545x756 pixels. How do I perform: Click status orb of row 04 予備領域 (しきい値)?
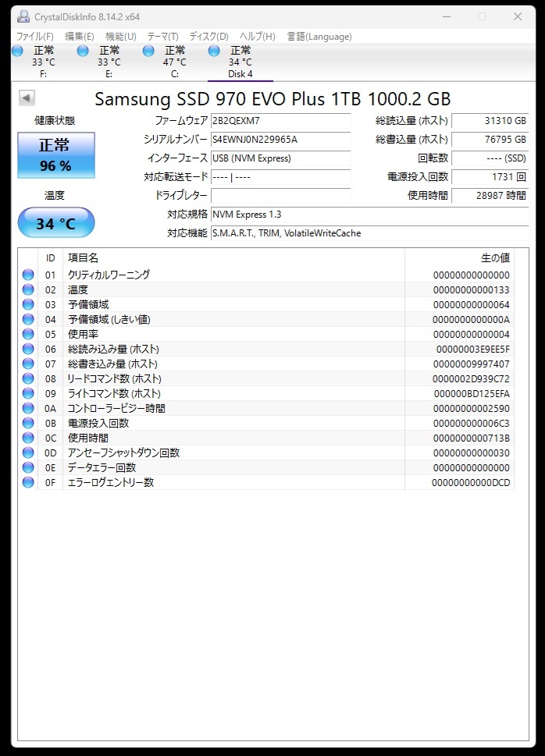point(28,319)
